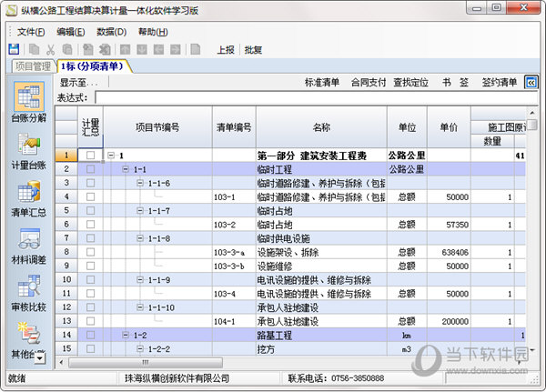Select 审核比较 sidebar icon

click(28, 294)
